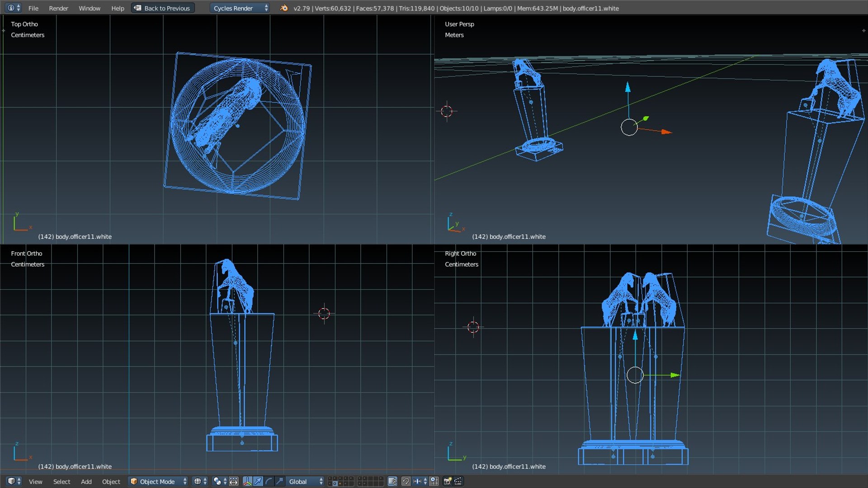This screenshot has width=868, height=488.
Task: Open the Help menu
Action: tap(118, 8)
